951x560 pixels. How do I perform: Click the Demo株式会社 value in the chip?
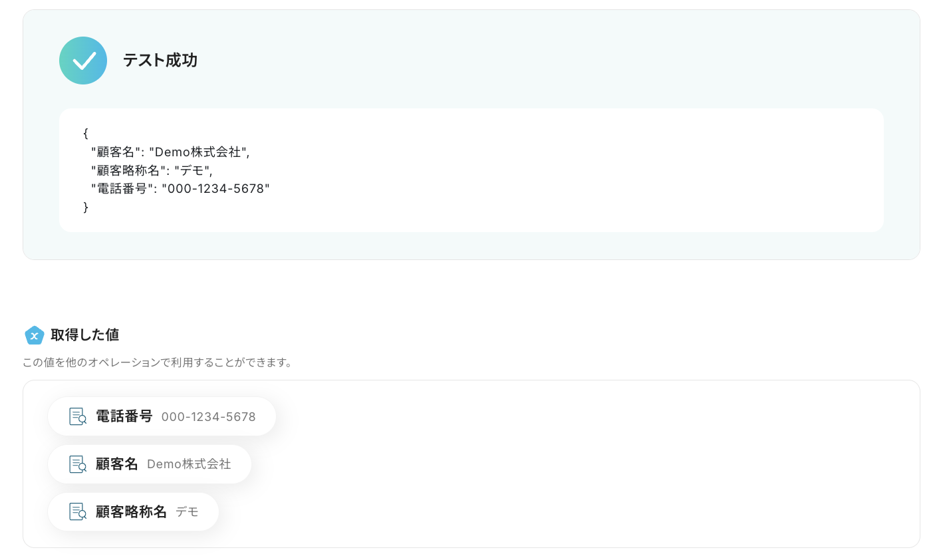pos(189,464)
